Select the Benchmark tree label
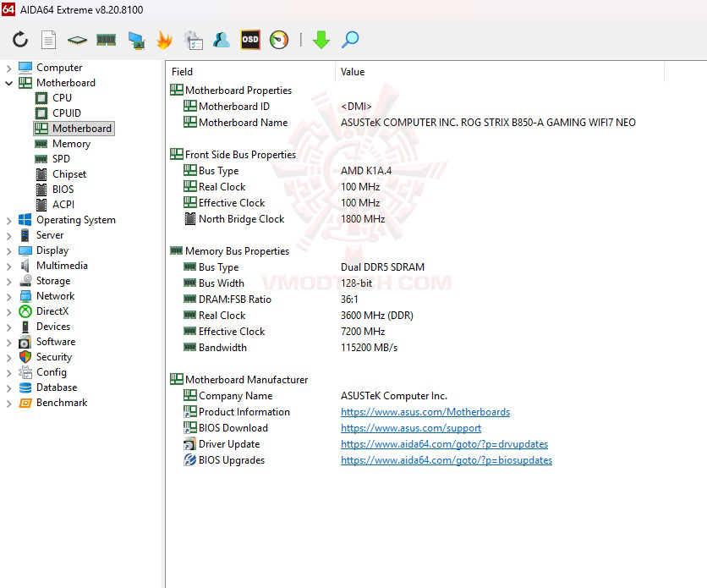 point(62,403)
